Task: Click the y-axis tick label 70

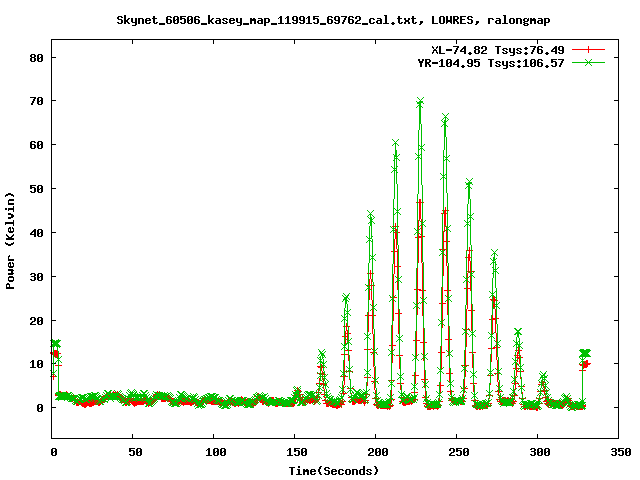Action: 37,101
